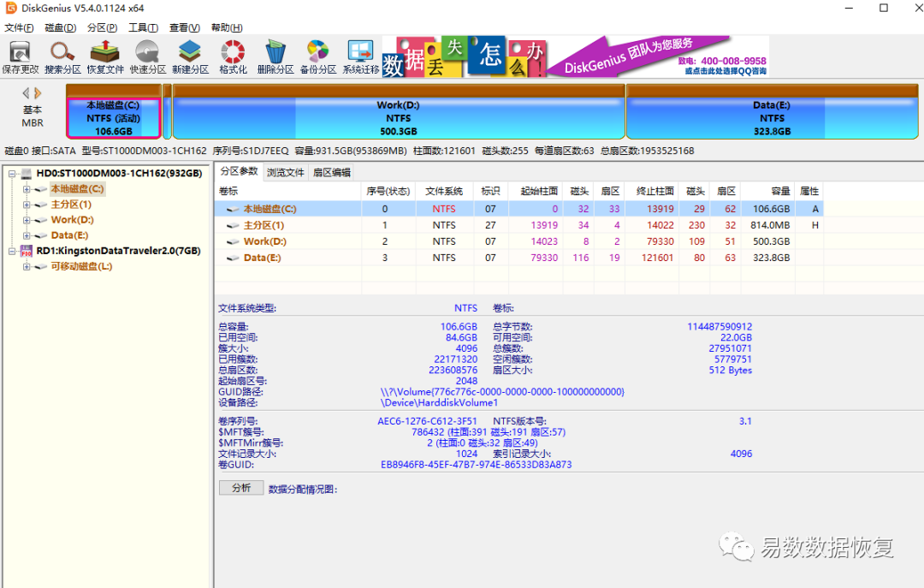Choose the 删除分区 delete partition icon
The width and height of the screenshot is (924, 588).
pyautogui.click(x=275, y=57)
